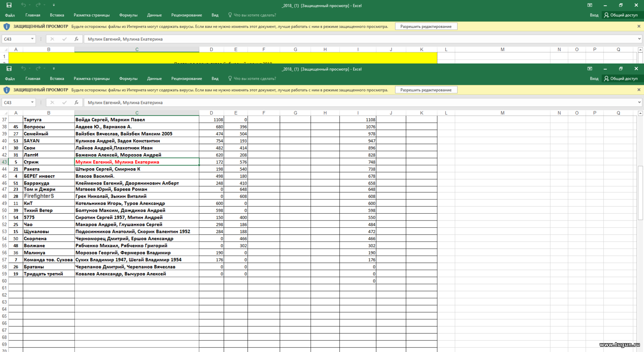Screen dimensions: 644x352
Task: Open Данные tab in back window
Action: pos(154,15)
